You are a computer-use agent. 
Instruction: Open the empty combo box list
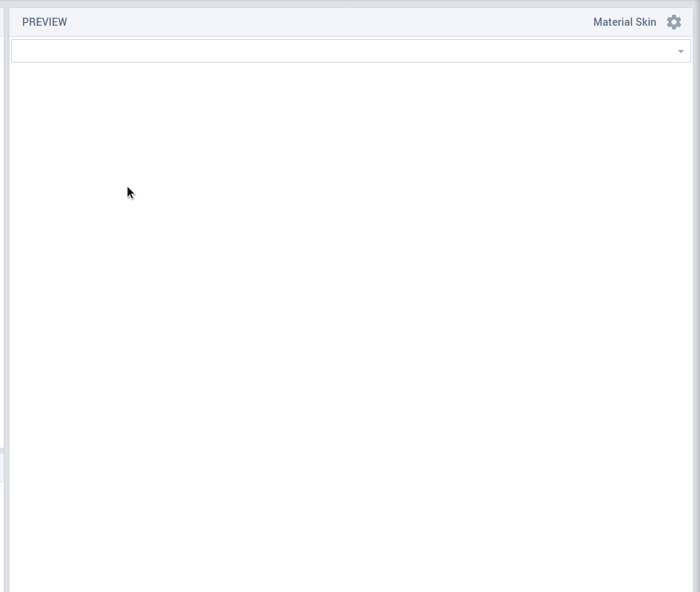680,52
